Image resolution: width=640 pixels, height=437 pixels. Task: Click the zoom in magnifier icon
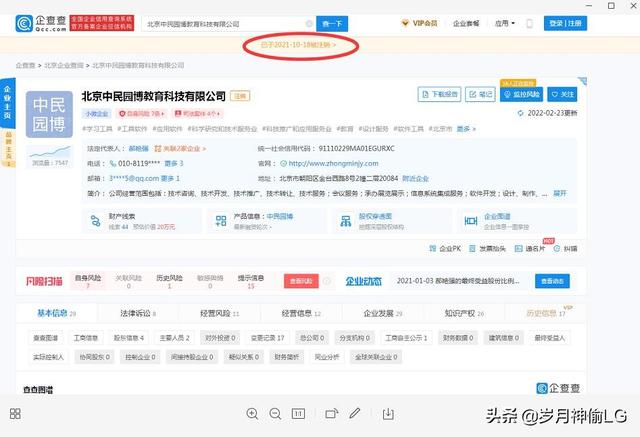(252, 414)
